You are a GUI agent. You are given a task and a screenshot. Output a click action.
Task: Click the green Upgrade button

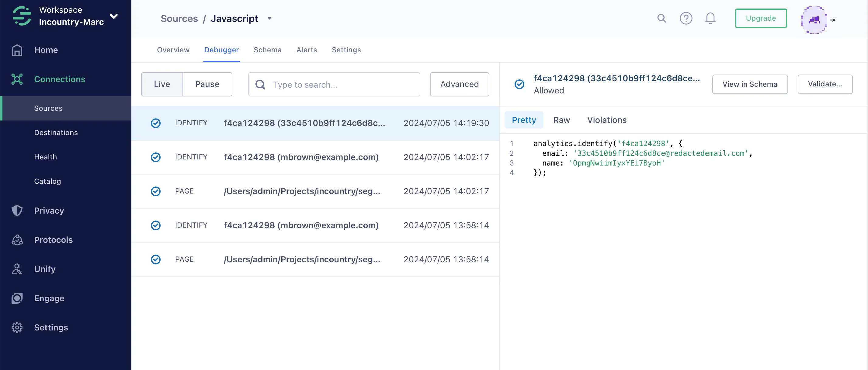(761, 18)
